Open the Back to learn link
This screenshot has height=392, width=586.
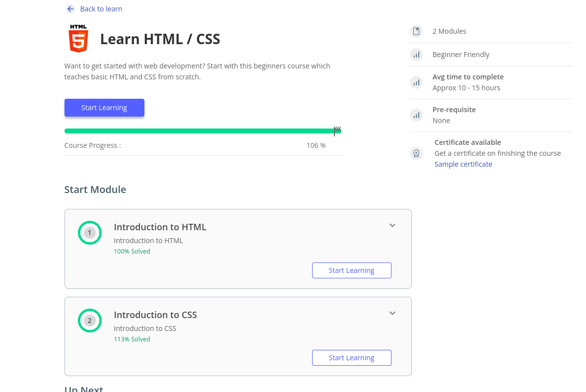[x=101, y=9]
